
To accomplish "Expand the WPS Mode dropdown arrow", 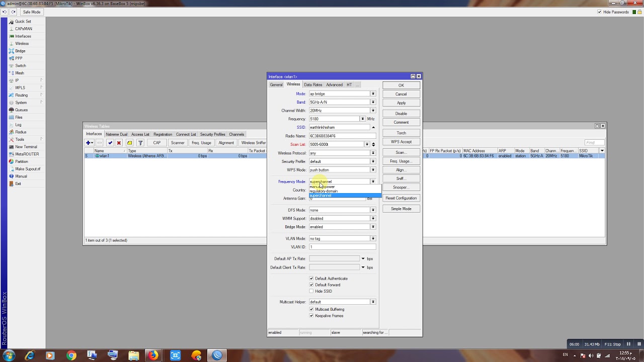I will pos(373,170).
